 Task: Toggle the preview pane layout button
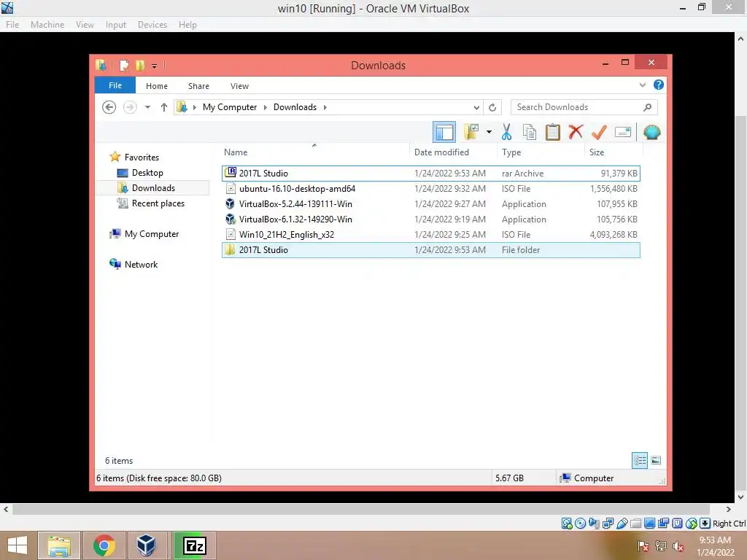444,132
